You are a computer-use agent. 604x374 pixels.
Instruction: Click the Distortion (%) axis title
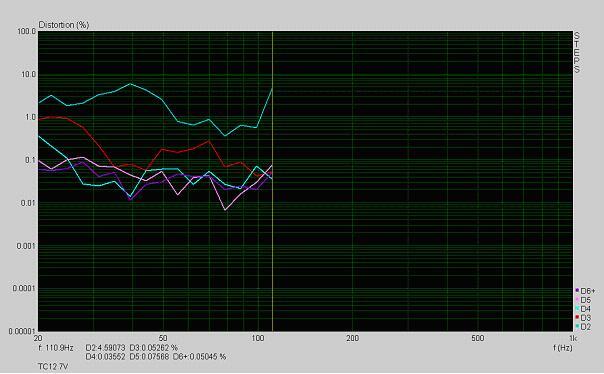(64, 25)
